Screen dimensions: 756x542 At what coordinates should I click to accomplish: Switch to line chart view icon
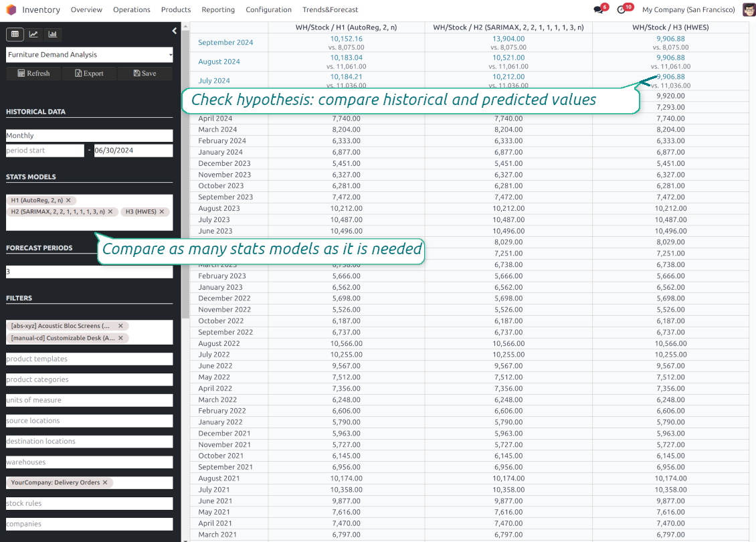pyautogui.click(x=33, y=34)
